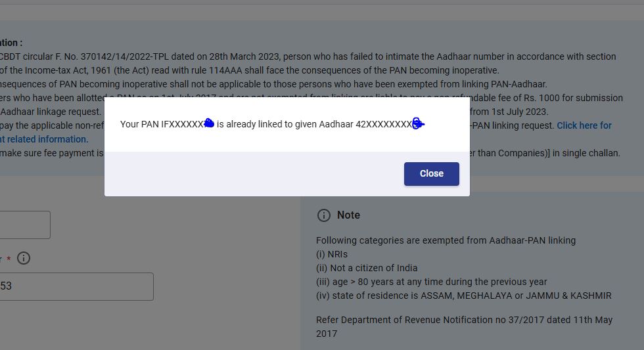Select the 'Not a citizen of India' line

point(367,268)
